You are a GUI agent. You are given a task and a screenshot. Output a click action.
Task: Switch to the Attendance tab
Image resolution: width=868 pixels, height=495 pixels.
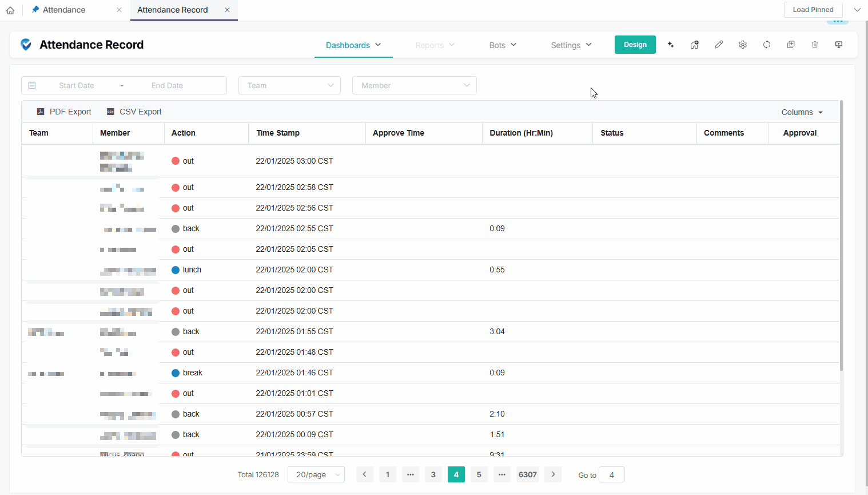(x=64, y=10)
